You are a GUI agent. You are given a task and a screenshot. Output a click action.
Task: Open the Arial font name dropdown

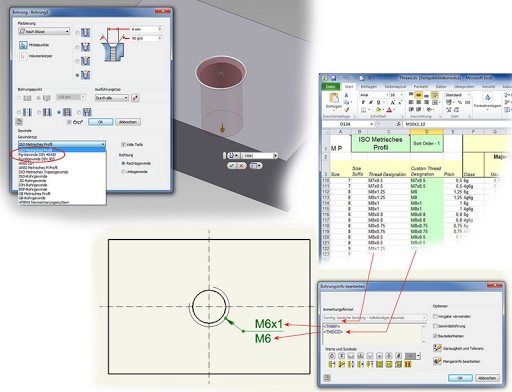pyautogui.click(x=374, y=95)
